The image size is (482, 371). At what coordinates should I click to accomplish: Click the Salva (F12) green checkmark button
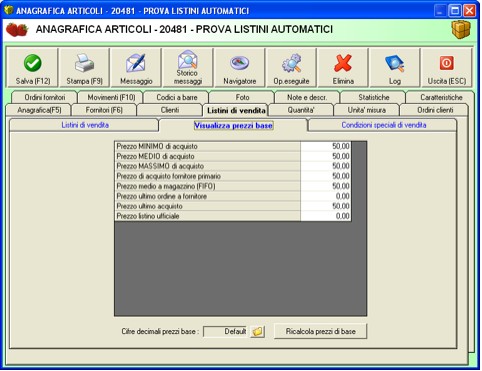click(32, 68)
